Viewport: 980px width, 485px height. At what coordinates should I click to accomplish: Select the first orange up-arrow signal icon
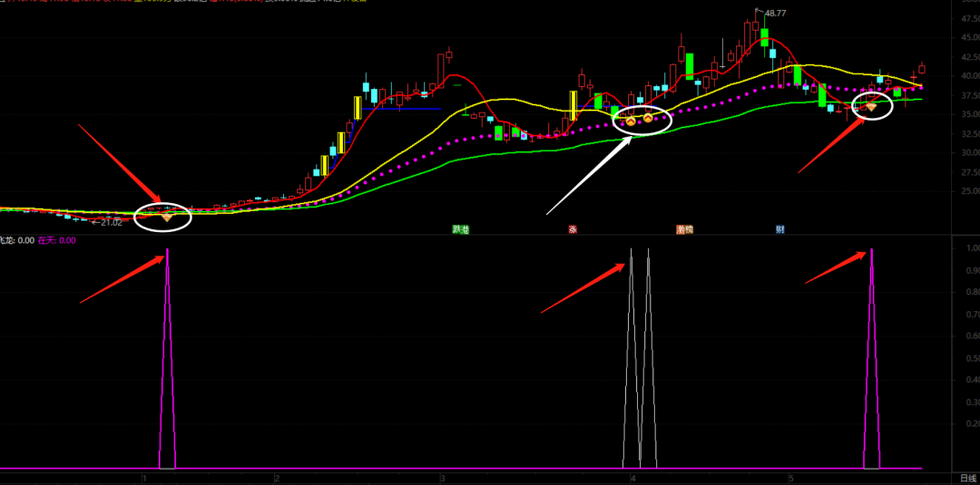tap(630, 121)
